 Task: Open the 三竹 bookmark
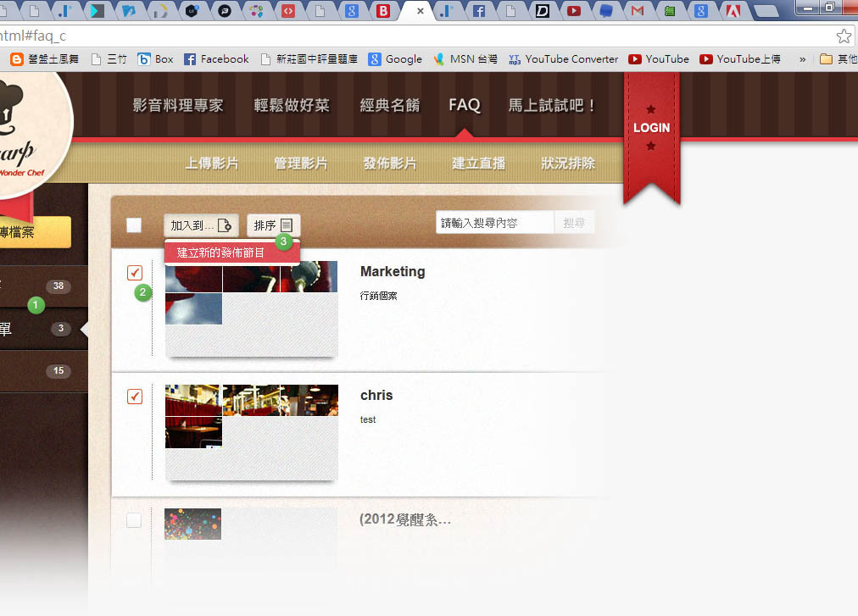pos(109,59)
